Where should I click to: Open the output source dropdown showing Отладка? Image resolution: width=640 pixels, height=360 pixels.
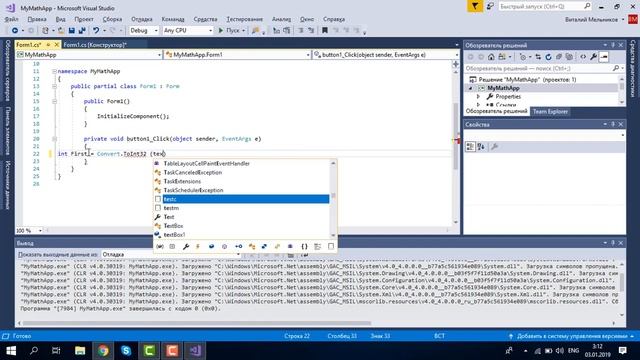click(171, 255)
